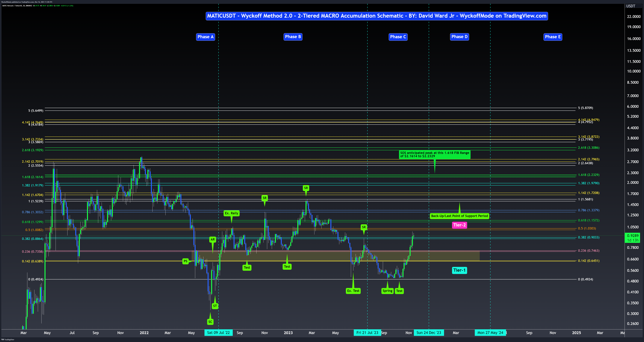The width and height of the screenshot is (644, 342).
Task: Select the SC callout label
Action: (x=210, y=322)
